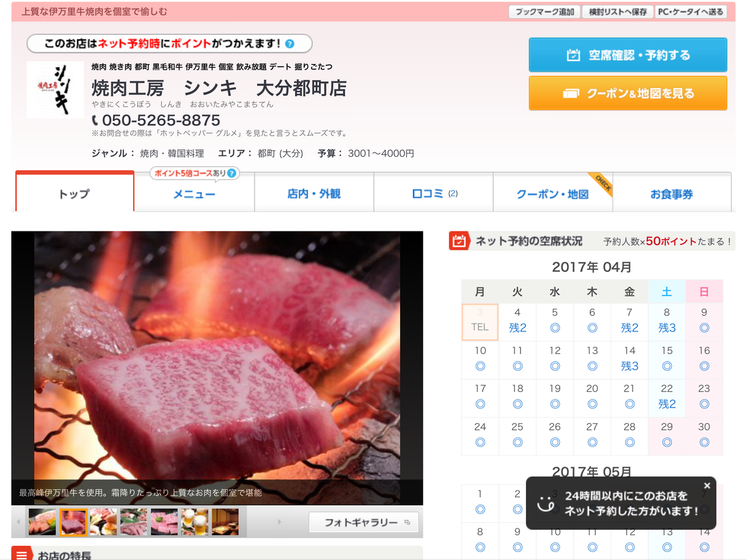Click the menu icon beside お店の特長
Screen dimensions: 747x560
[22, 554]
